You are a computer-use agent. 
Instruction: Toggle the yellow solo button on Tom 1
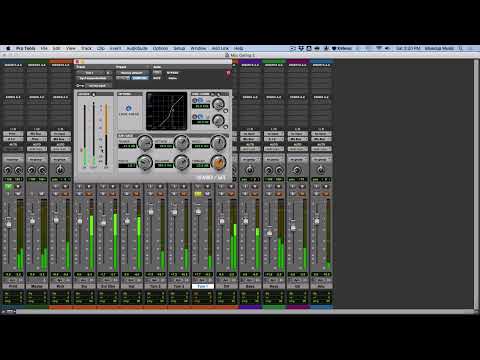point(197,194)
